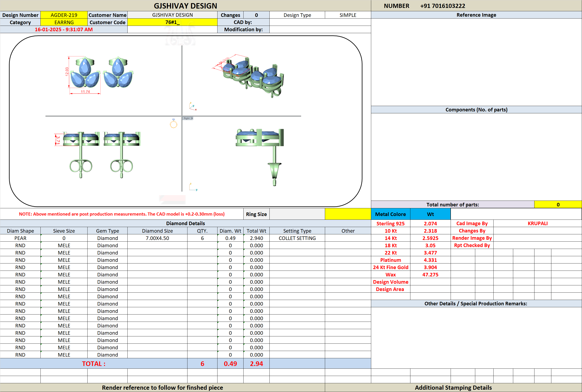Image resolution: width=582 pixels, height=392 pixels.
Task: Click the front-view earring posts render
Action: pyautogui.click(x=98, y=155)
